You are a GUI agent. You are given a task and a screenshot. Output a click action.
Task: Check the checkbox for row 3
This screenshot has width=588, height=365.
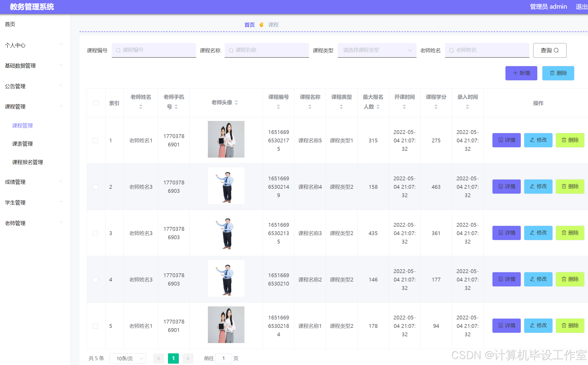(x=95, y=233)
